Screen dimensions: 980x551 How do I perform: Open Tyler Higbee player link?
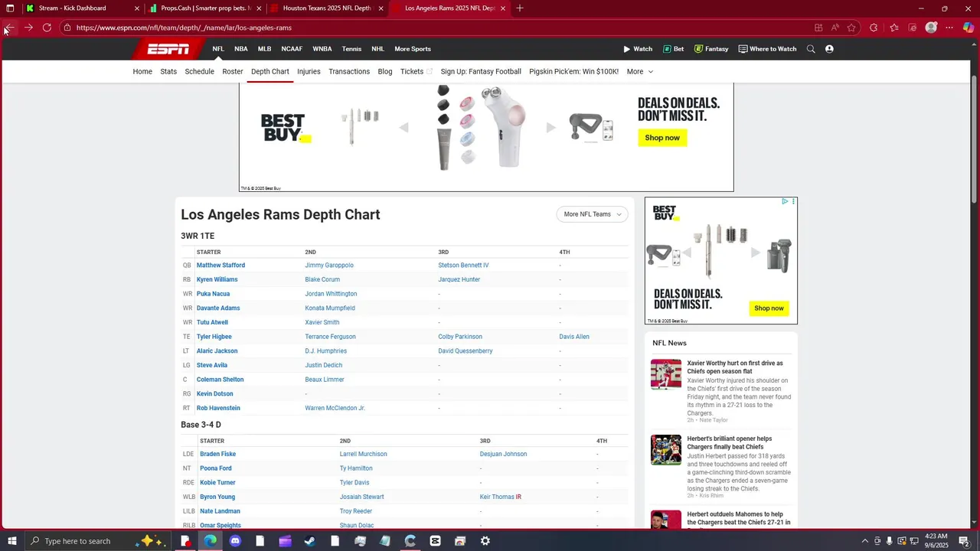(x=214, y=337)
